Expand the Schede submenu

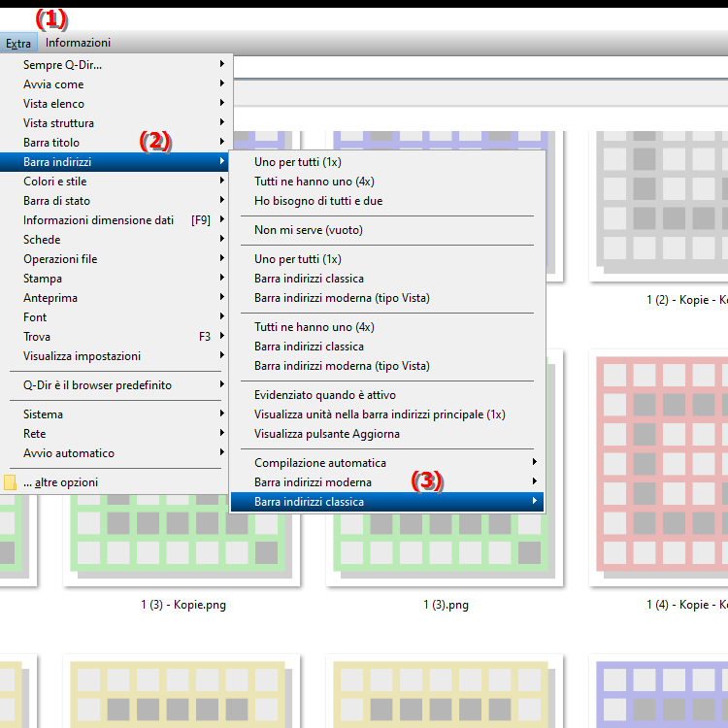[x=115, y=240]
